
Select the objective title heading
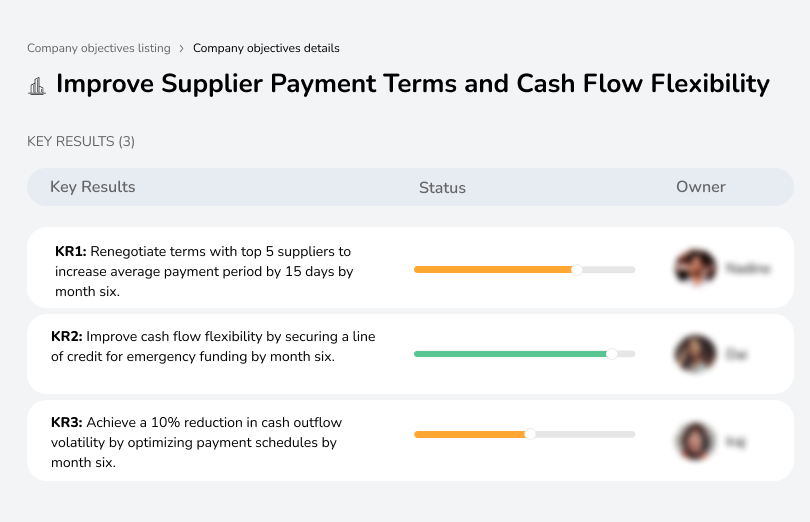pyautogui.click(x=413, y=84)
